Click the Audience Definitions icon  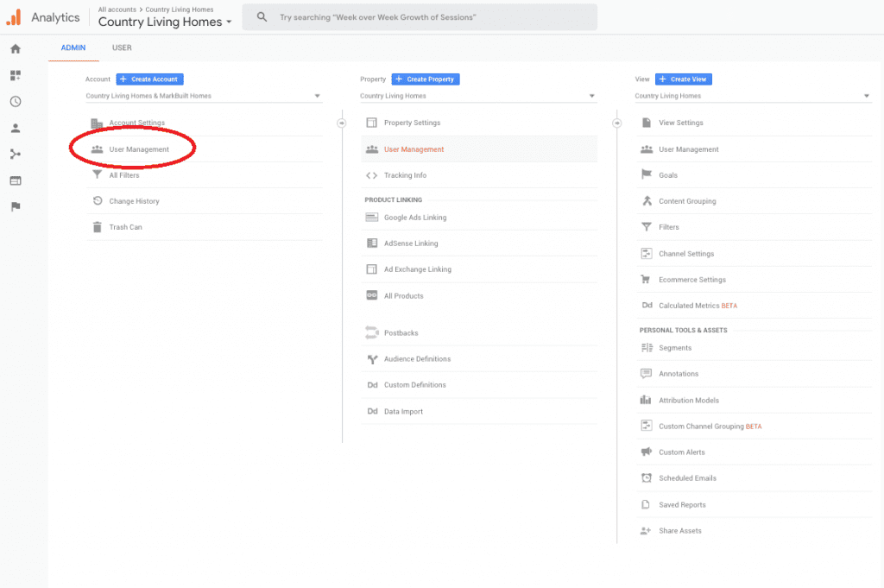pos(372,359)
